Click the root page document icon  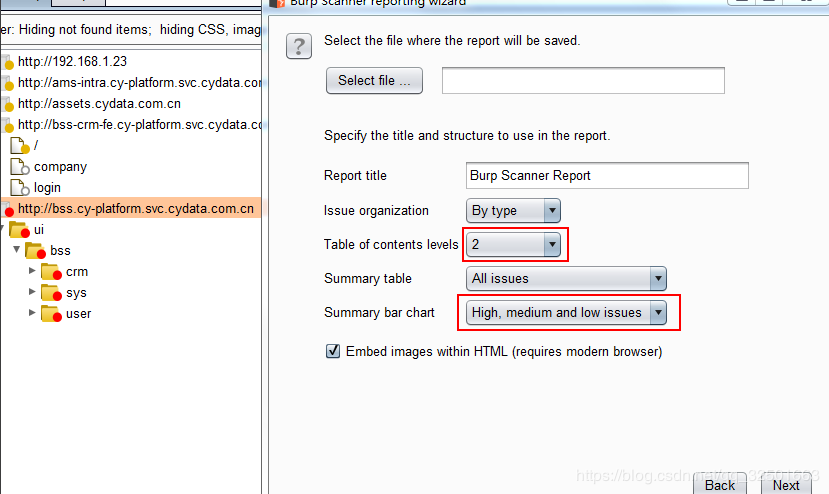pos(20,145)
